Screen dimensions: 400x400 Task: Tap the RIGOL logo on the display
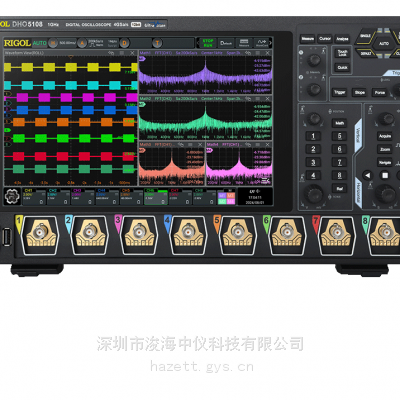click(x=17, y=43)
